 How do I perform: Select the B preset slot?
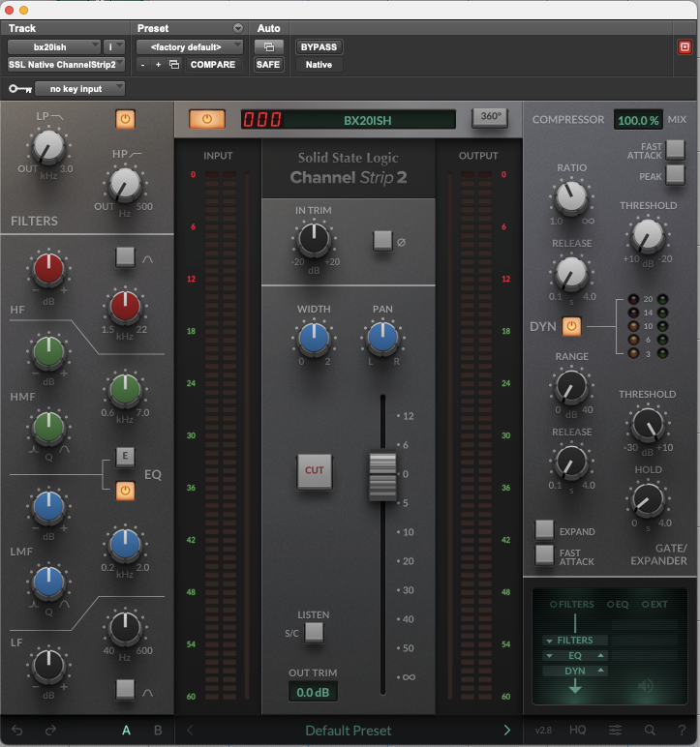[x=158, y=731]
